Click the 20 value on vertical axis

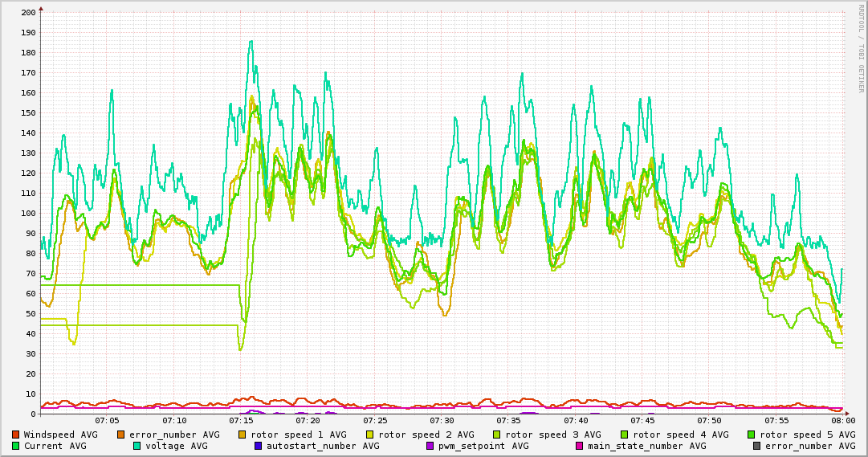(31, 374)
